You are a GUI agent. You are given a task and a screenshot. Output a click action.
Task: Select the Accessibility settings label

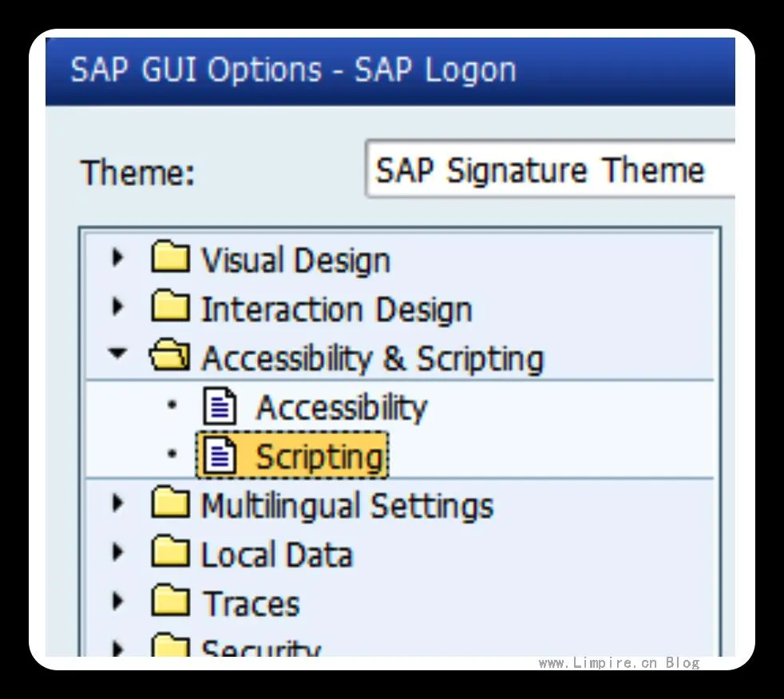point(341,408)
